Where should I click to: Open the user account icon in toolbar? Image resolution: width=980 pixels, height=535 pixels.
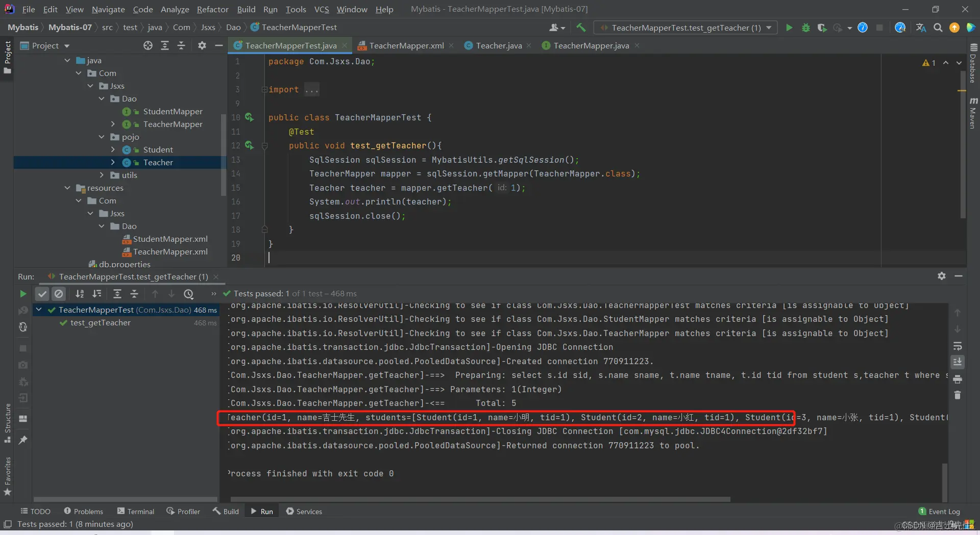pyautogui.click(x=557, y=28)
